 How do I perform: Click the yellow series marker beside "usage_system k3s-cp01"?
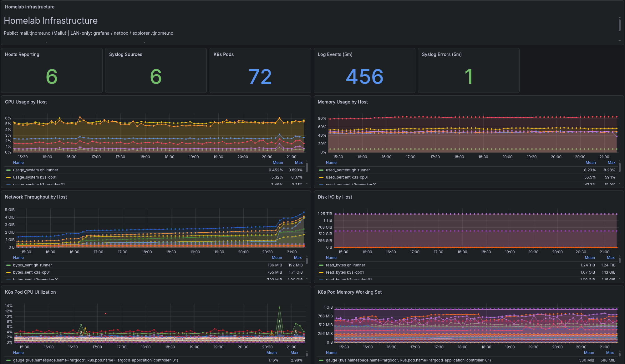(8, 177)
